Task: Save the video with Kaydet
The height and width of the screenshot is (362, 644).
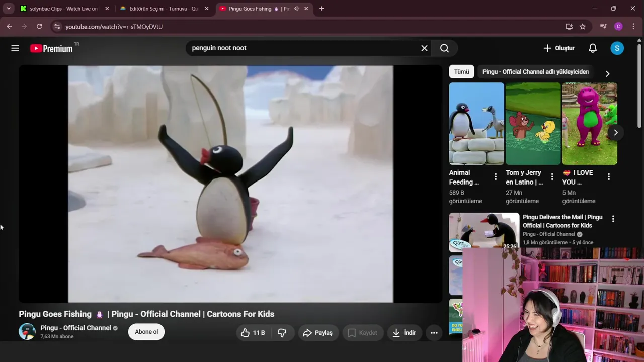Action: point(362,333)
